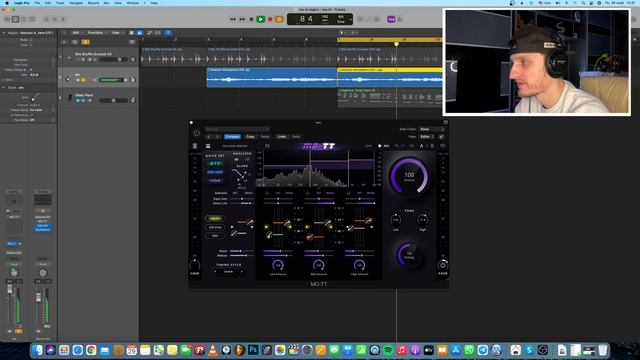This screenshot has height=360, width=640.
Task: Click the Fast Forward transport button
Action: (242, 19)
